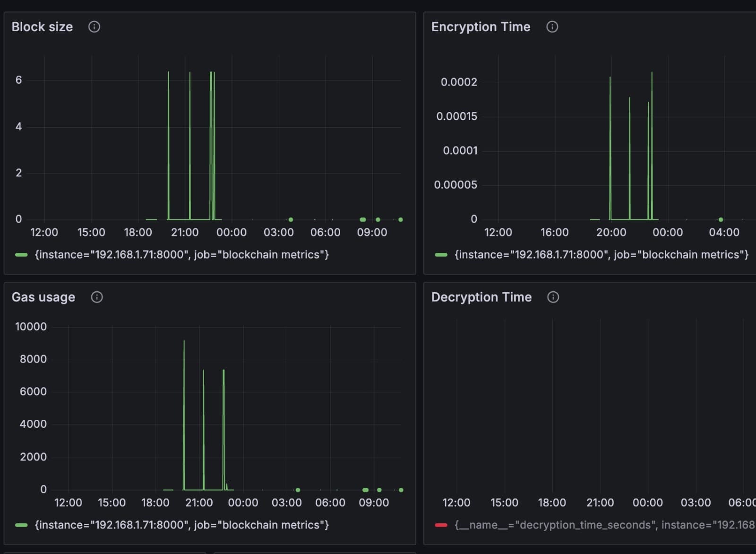Viewport: 756px width, 554px height.
Task: Click the Decryption Time info icon
Action: coord(553,297)
